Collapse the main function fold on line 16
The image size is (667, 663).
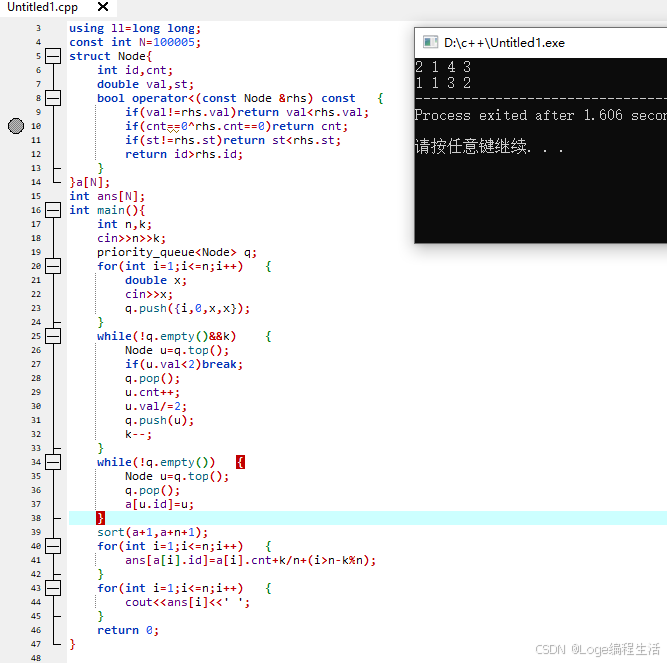pos(53,210)
